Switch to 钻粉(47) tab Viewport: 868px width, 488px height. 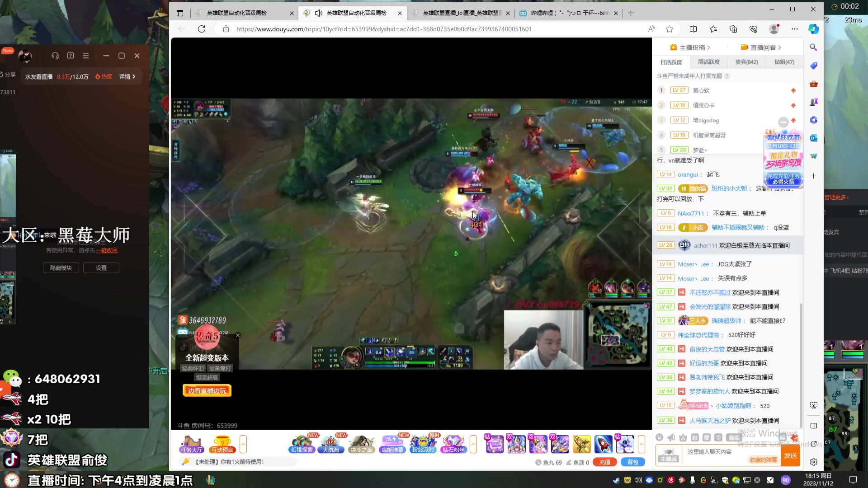point(784,62)
